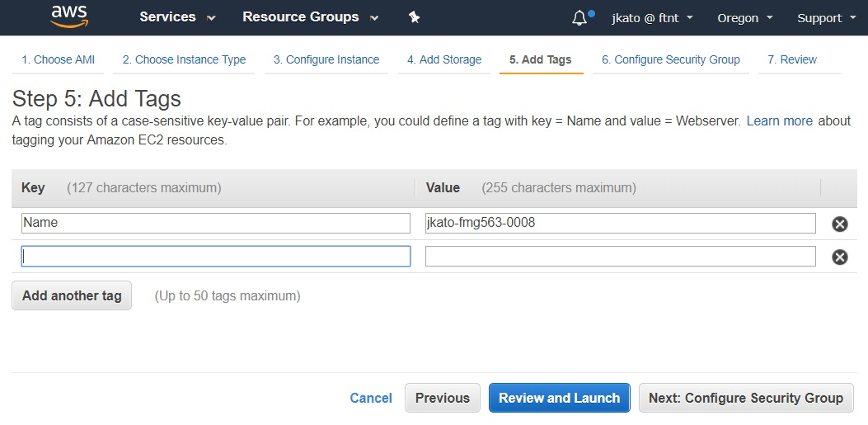Click the Name tag value field

620,223
